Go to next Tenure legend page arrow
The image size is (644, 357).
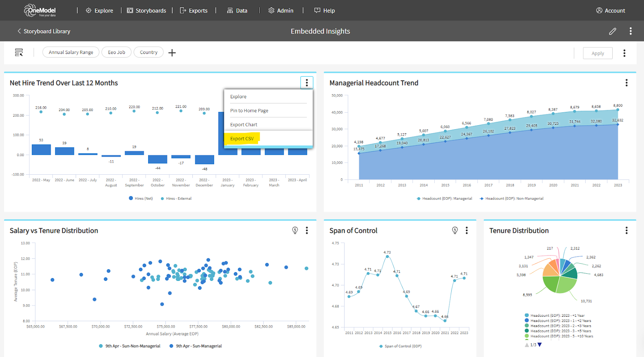click(540, 345)
